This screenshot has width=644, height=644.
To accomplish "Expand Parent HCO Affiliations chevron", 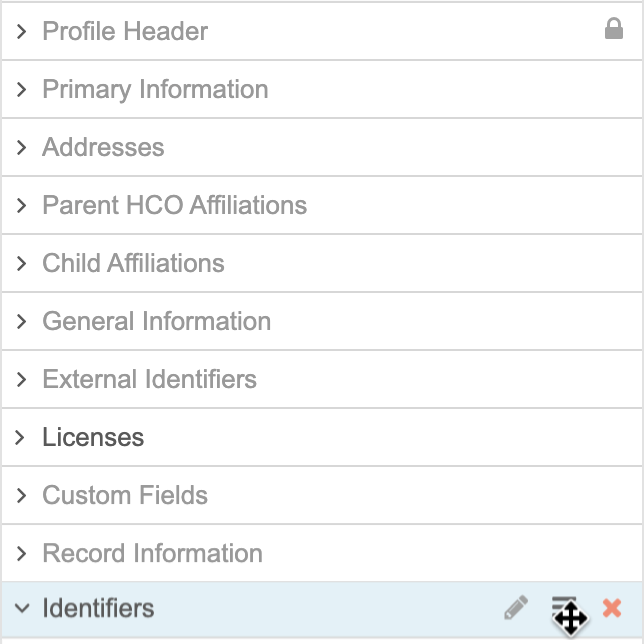I will click(21, 205).
